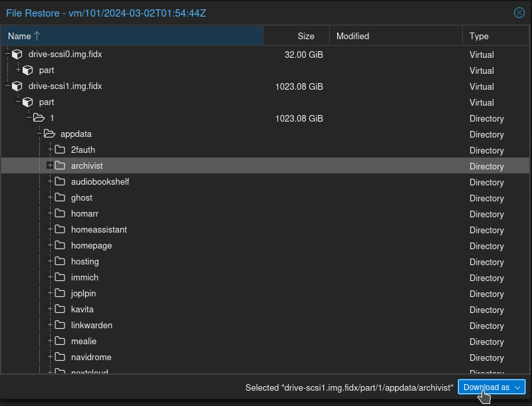Screen dimensions: 532x406
Task: Click the ghost folder icon
Action: pos(60,197)
